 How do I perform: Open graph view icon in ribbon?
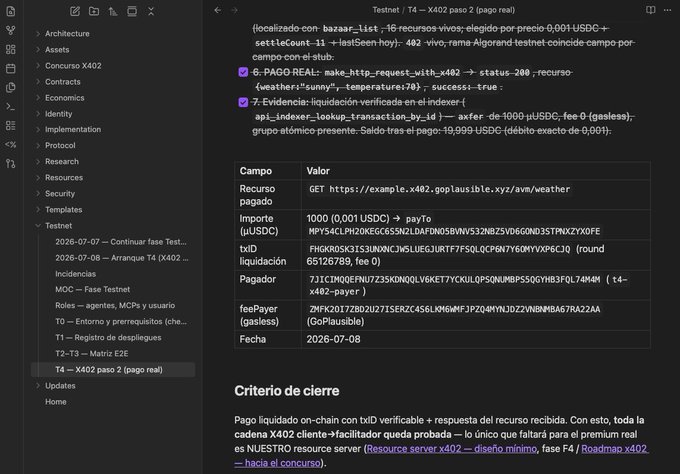[x=11, y=30]
